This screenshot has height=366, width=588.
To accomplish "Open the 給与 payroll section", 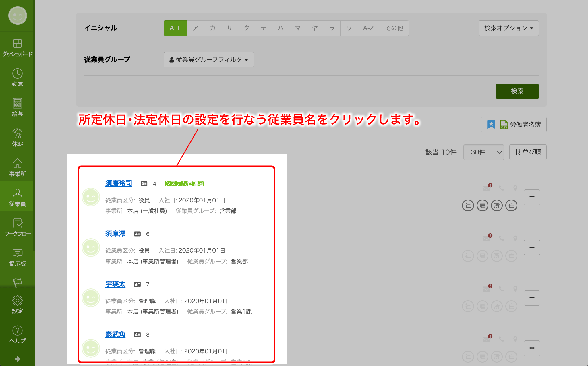I will 17,107.
